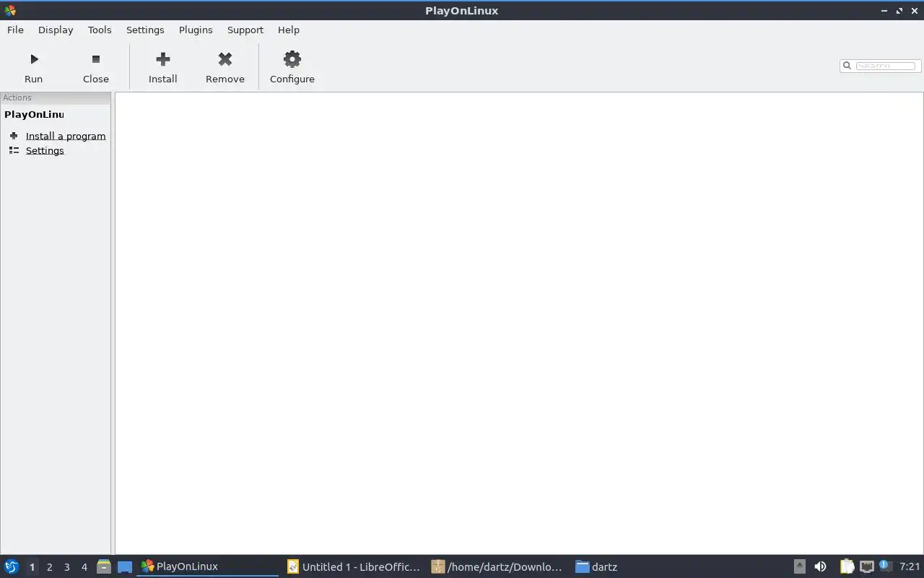Click the clipboard tray icon
This screenshot has width=924, height=578.
pyautogui.click(x=847, y=567)
